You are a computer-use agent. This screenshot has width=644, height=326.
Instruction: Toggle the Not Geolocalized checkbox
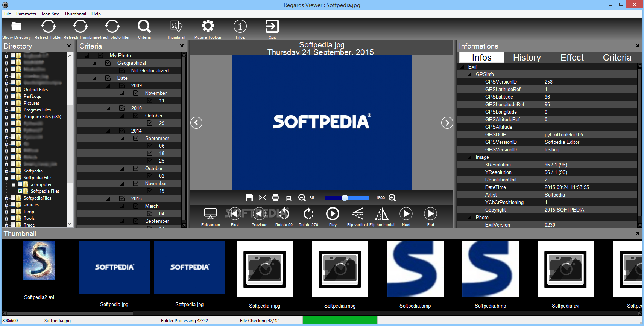click(122, 70)
